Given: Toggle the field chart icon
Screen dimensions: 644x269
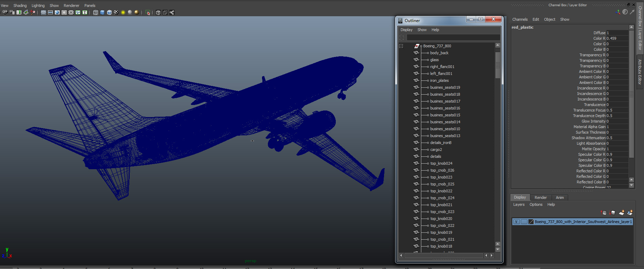Looking at the screenshot, I should click(71, 12).
